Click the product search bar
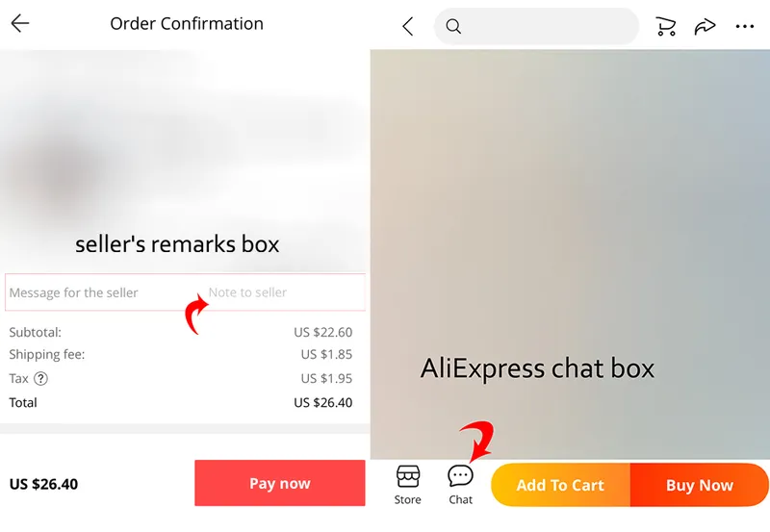This screenshot has width=770, height=532. click(536, 27)
